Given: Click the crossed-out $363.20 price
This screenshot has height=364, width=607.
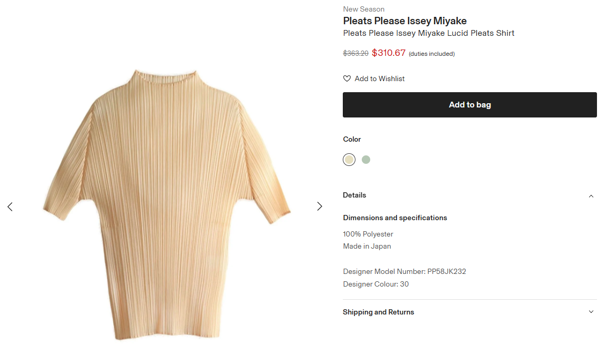Looking at the screenshot, I should tap(355, 54).
